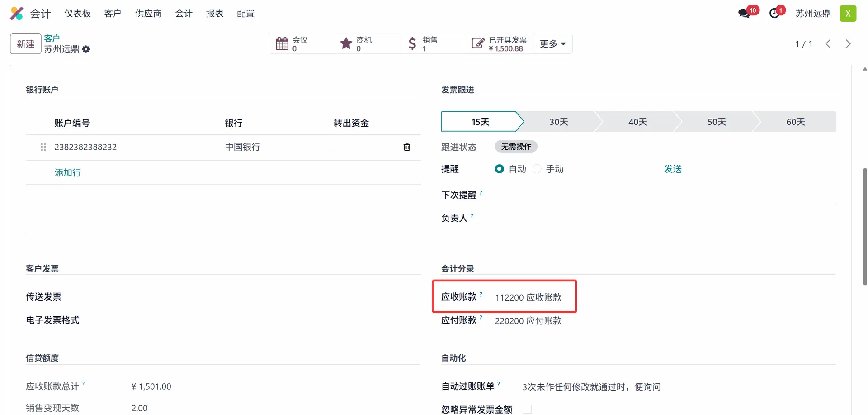Open the 配置 menu

pos(245,14)
